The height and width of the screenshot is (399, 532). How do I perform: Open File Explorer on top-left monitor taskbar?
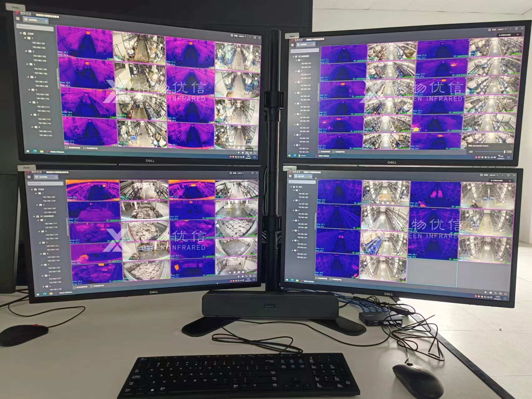(41, 152)
